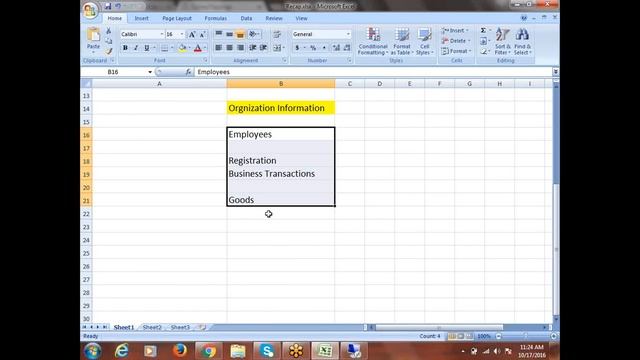Click the Copy icon in Clipboard group

[109, 41]
